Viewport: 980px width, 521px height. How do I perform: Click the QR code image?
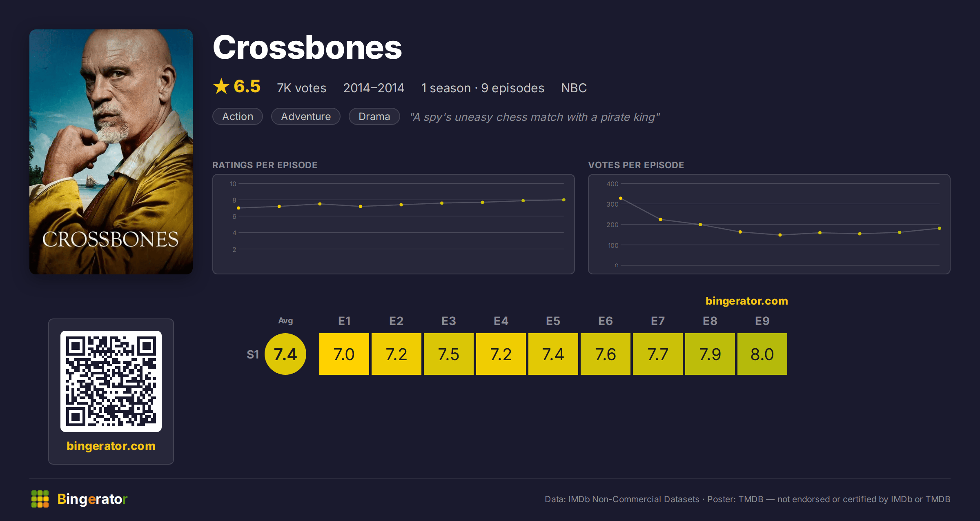pyautogui.click(x=111, y=381)
